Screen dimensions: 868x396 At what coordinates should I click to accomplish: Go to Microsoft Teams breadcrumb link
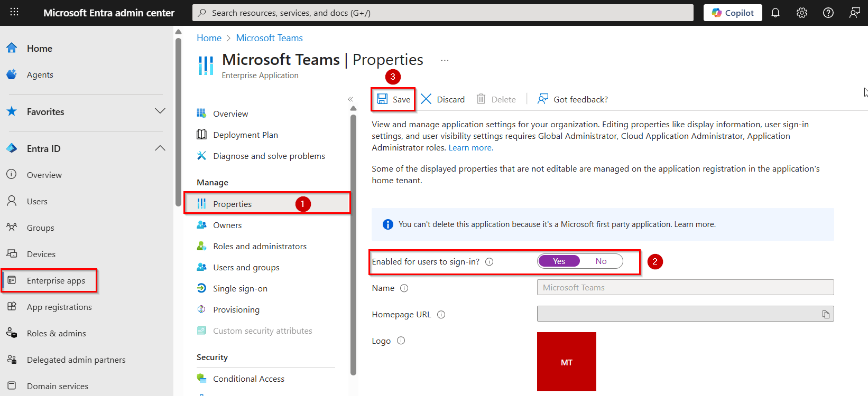pos(269,38)
